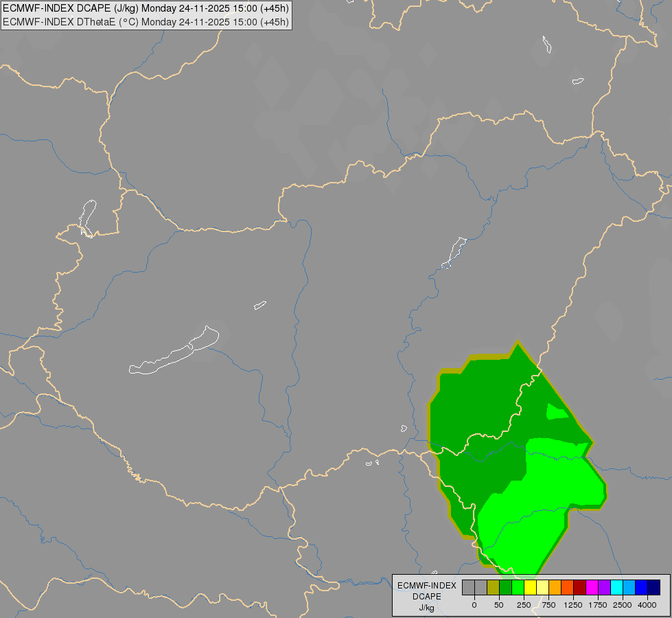This screenshot has width=672, height=618.
Task: Click the DCAPE title line in header
Action: (146, 8)
